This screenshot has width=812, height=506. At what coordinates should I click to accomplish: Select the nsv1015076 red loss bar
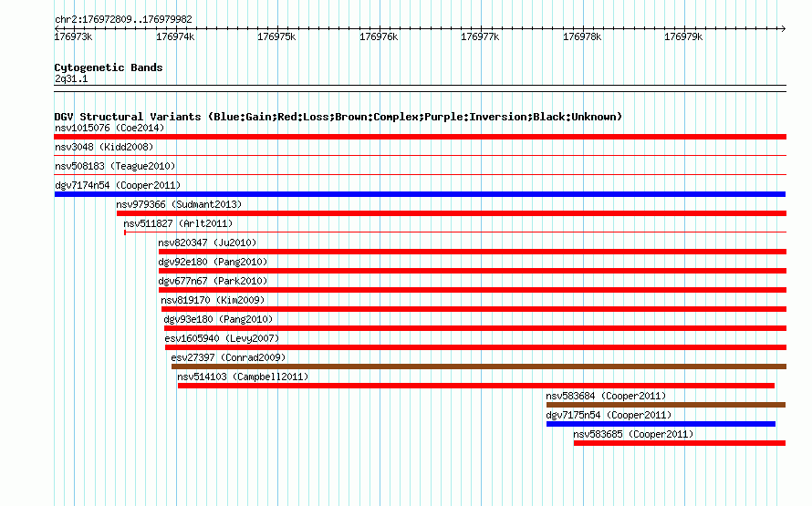420,137
